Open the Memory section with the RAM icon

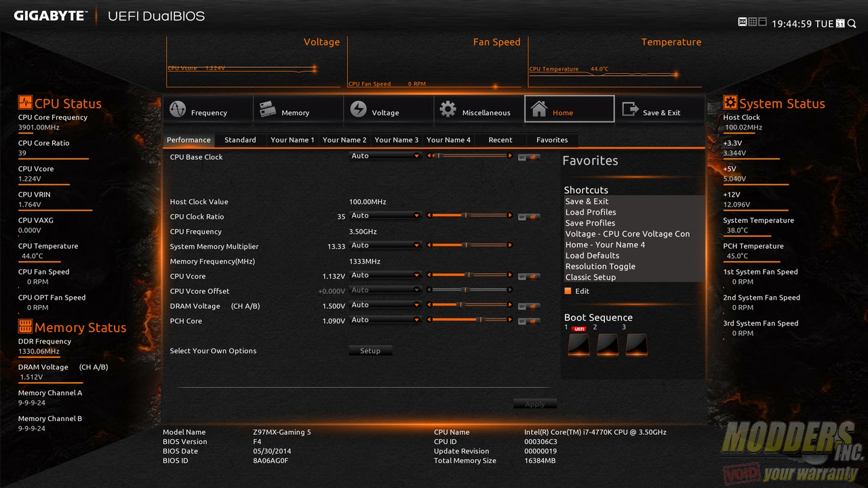pyautogui.click(x=298, y=109)
